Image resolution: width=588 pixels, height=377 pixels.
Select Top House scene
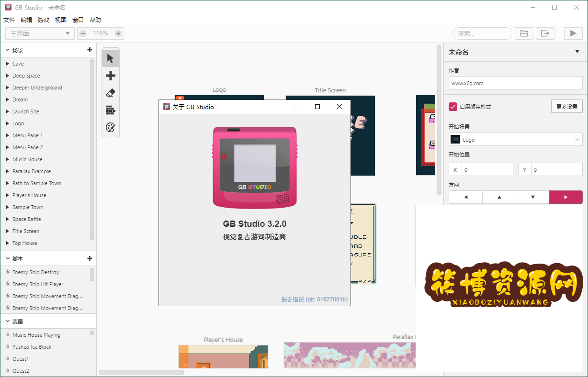25,243
